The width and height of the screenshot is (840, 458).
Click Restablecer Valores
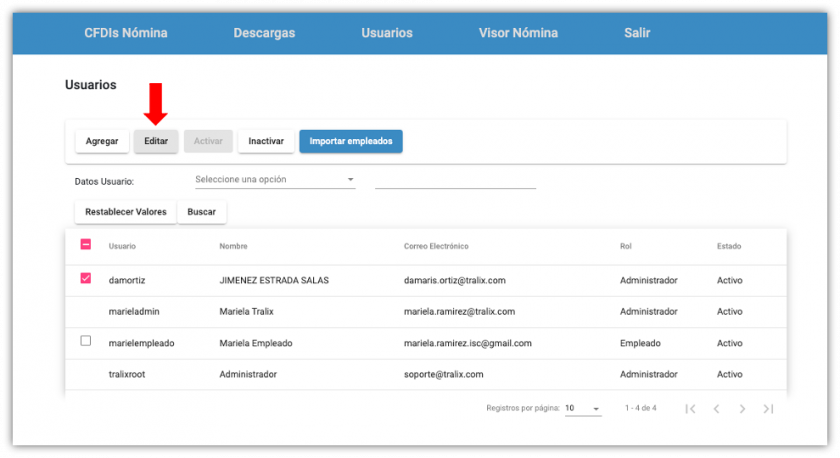[x=126, y=212]
